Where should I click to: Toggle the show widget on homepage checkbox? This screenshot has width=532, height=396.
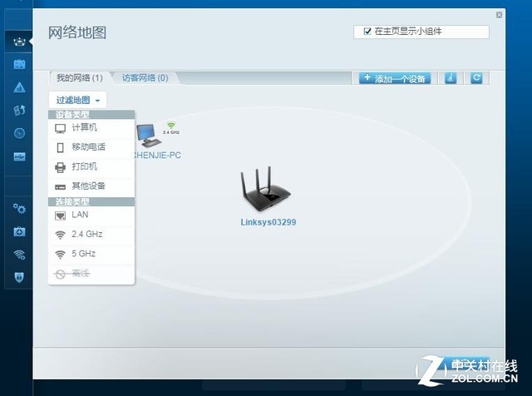367,32
